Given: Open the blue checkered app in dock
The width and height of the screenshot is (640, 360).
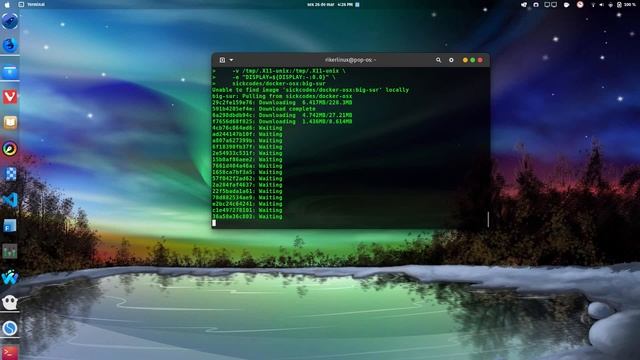Looking at the screenshot, I should pos(10,174).
